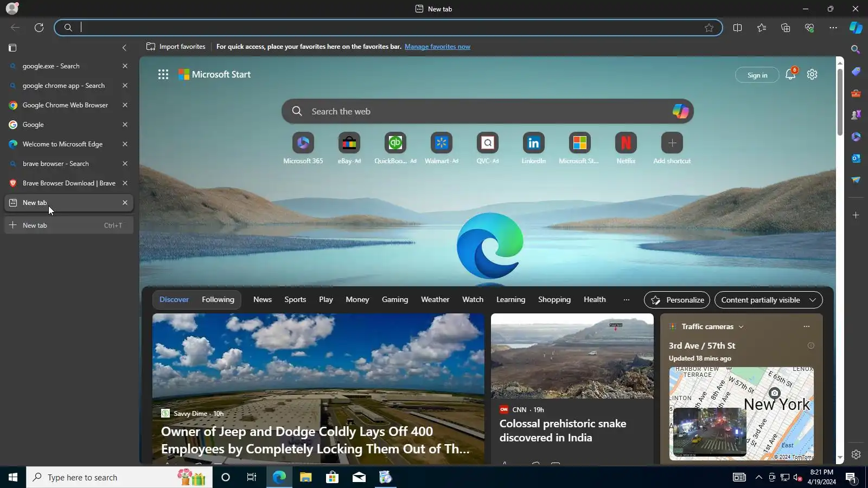The width and height of the screenshot is (868, 488).
Task: Open the Microsoft 365 shortcut
Action: click(x=303, y=148)
